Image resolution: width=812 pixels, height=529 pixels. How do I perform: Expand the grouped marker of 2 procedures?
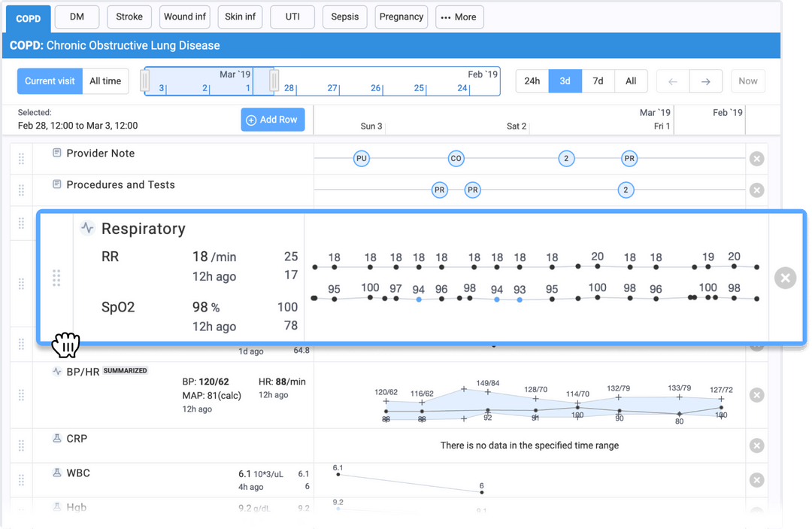click(x=626, y=190)
